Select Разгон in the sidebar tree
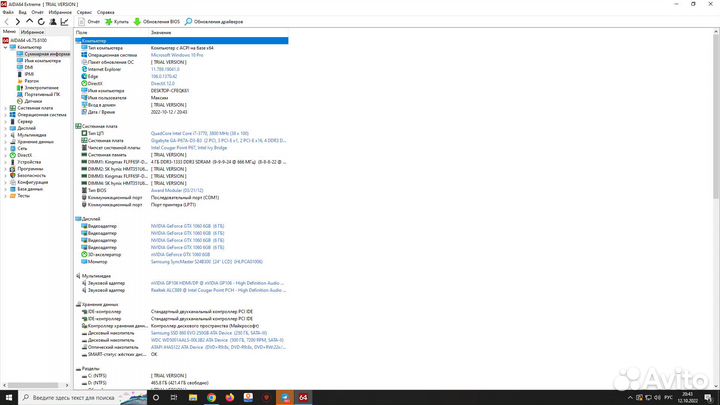The width and height of the screenshot is (720, 405). click(32, 80)
